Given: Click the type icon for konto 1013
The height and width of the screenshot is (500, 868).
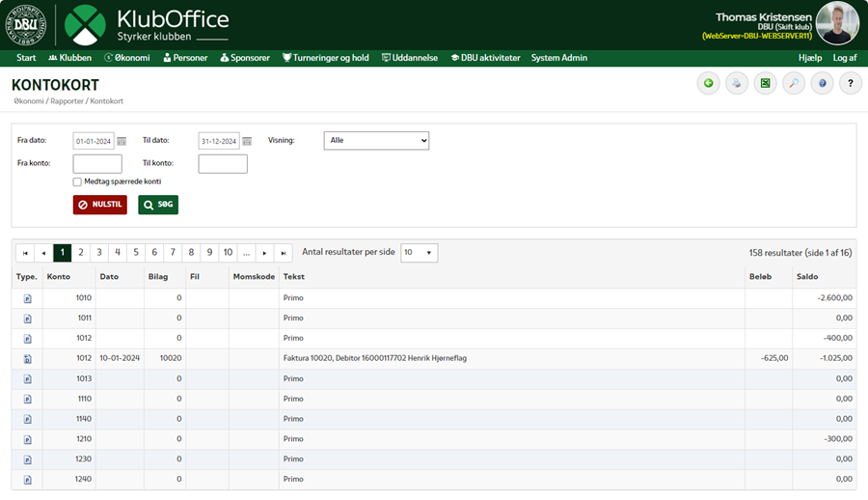Looking at the screenshot, I should [28, 379].
